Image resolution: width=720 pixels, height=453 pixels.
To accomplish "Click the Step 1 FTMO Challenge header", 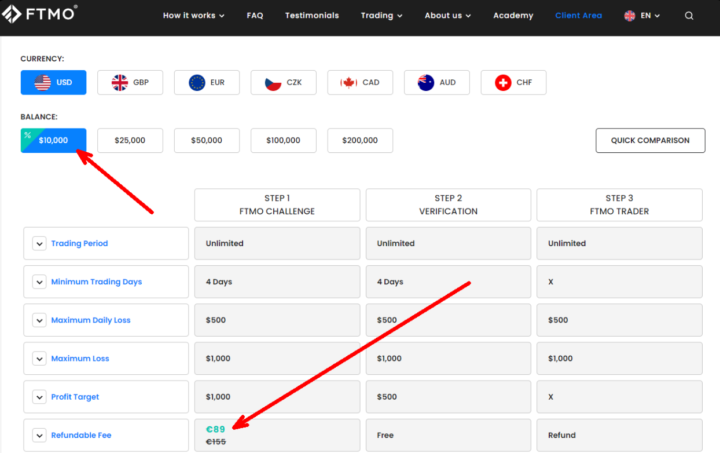I will tap(277, 205).
